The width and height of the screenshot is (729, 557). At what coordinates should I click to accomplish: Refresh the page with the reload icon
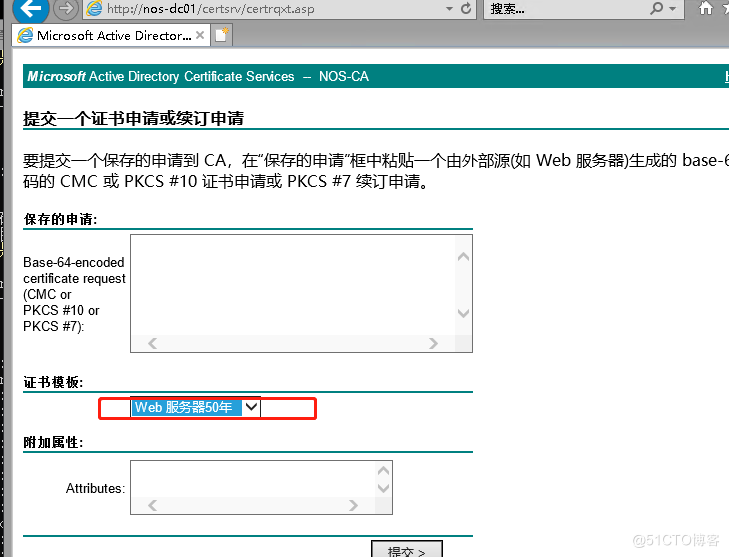[466, 8]
